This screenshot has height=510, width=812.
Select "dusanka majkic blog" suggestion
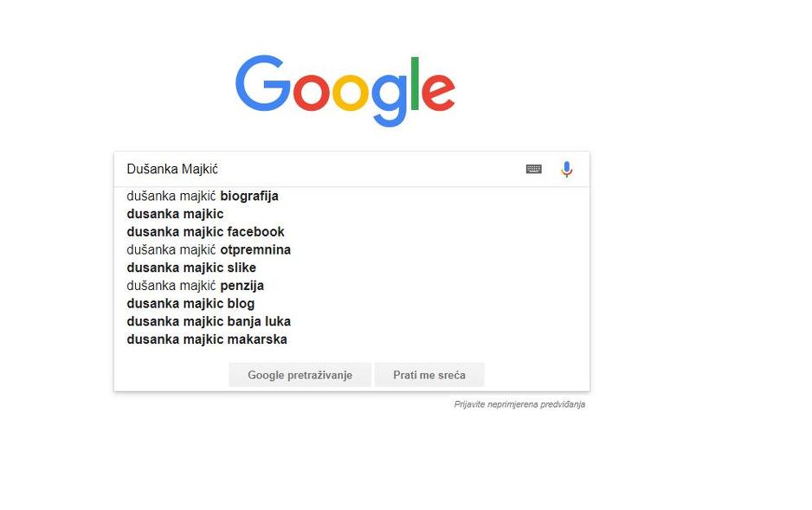coord(190,304)
